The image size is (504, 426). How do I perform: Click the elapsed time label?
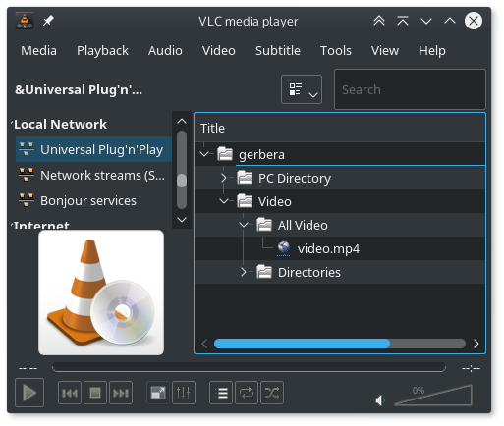tap(28, 368)
